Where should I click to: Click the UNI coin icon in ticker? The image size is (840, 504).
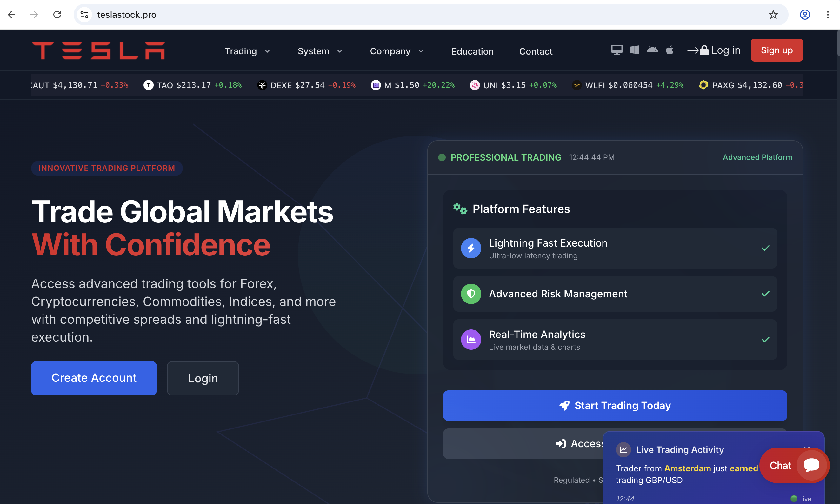(x=475, y=85)
